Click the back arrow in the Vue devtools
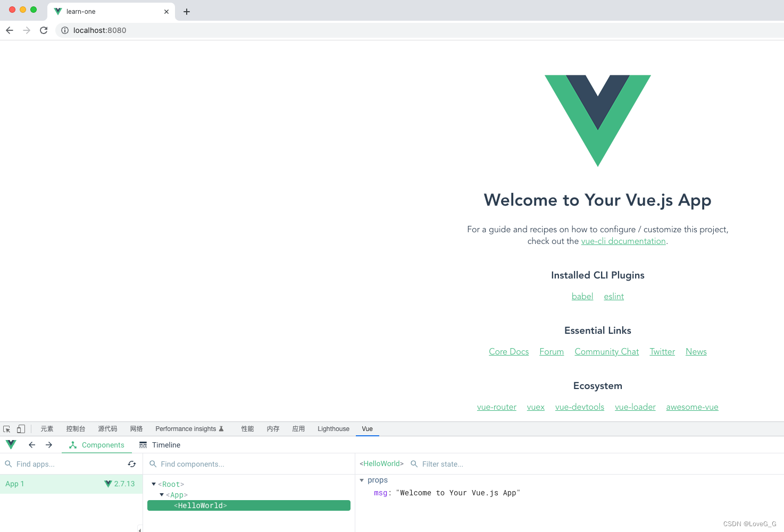Image resolution: width=784 pixels, height=532 pixels. click(32, 444)
